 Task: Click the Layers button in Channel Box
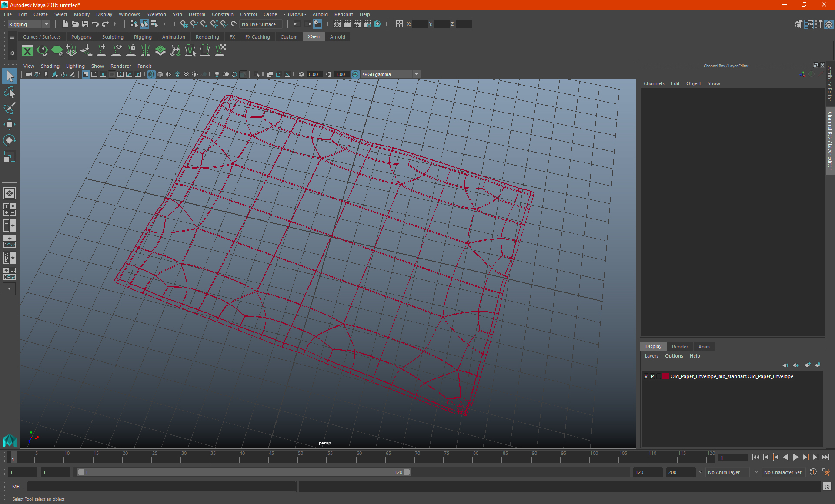[651, 356]
